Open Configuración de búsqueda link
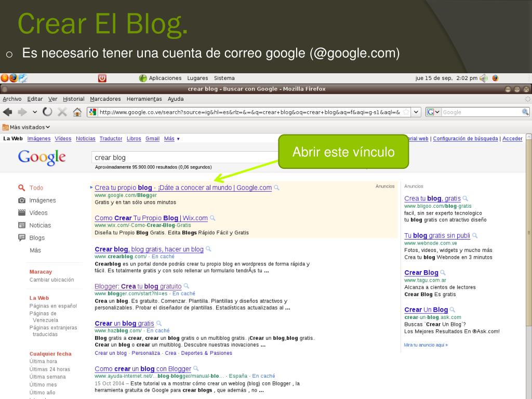Viewport: 532px width, 399px height. 465,139
